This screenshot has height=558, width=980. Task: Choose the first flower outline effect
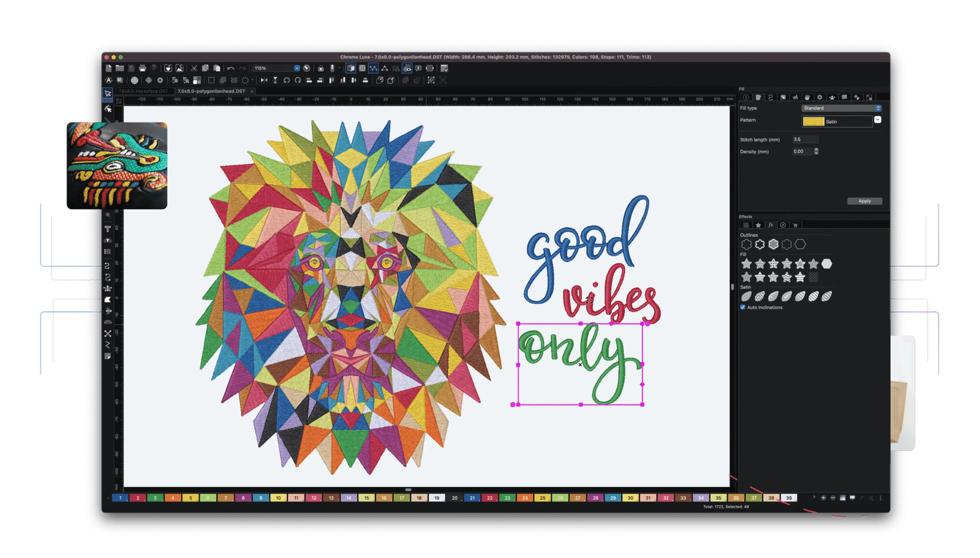pyautogui.click(x=746, y=244)
